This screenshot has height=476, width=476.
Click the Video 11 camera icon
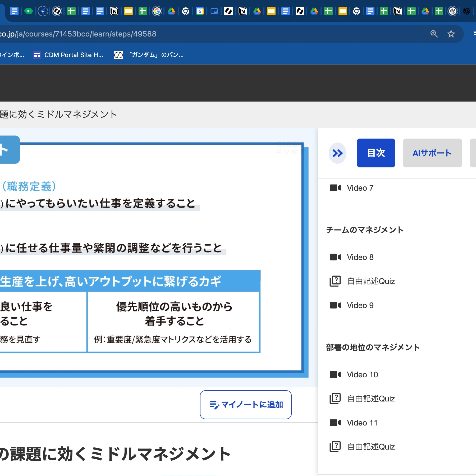click(x=335, y=423)
